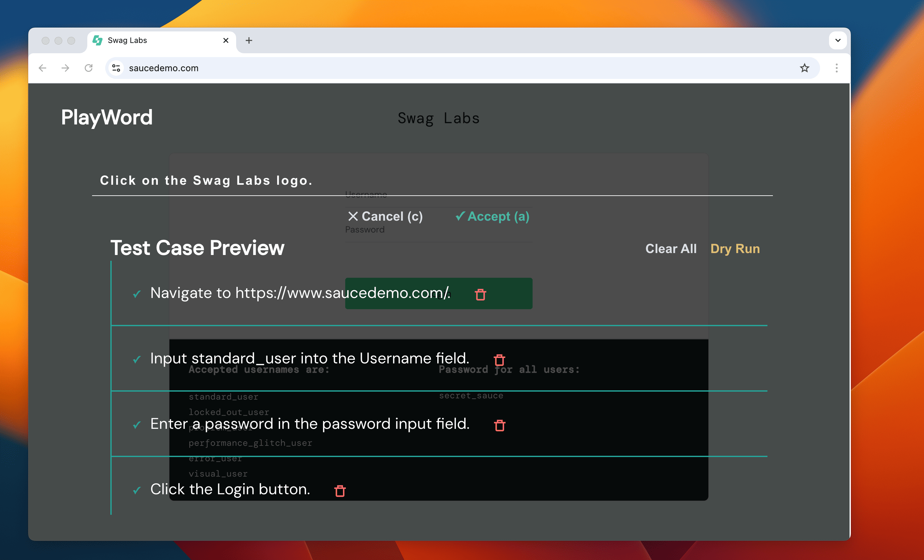This screenshot has height=560, width=924.
Task: Delete the Input standard_user step
Action: coord(499,360)
